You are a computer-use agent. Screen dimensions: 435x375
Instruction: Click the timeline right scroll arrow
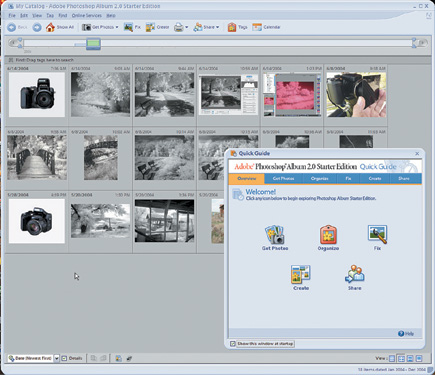click(x=423, y=43)
